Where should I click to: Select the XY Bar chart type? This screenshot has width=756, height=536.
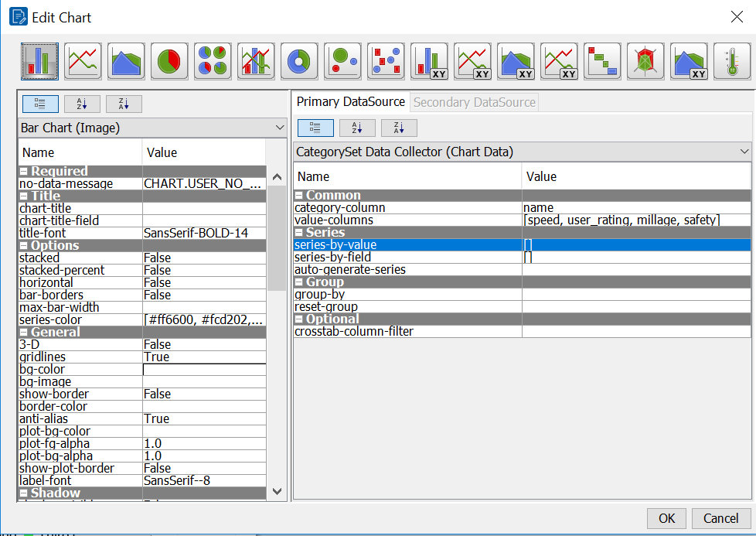(429, 61)
